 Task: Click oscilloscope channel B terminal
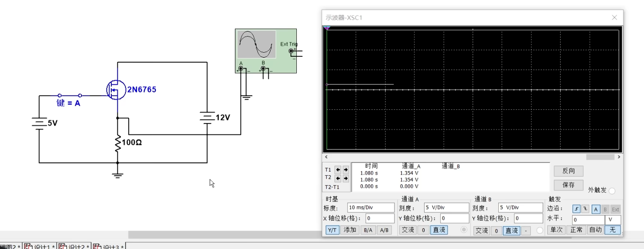263,69
